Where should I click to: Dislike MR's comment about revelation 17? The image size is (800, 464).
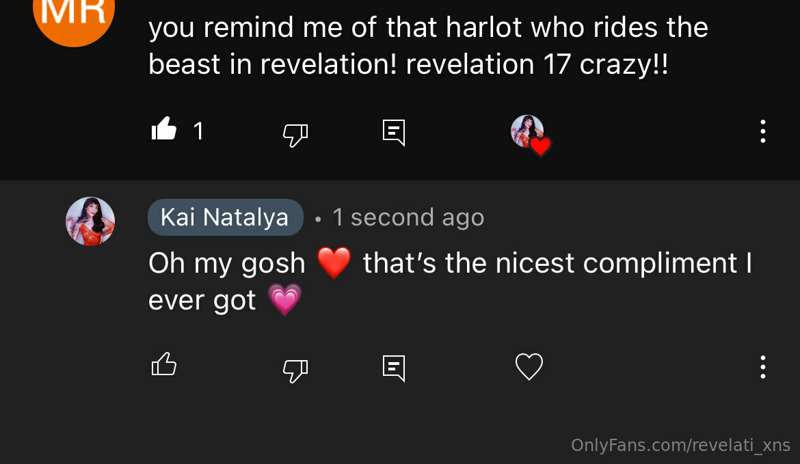pos(295,132)
